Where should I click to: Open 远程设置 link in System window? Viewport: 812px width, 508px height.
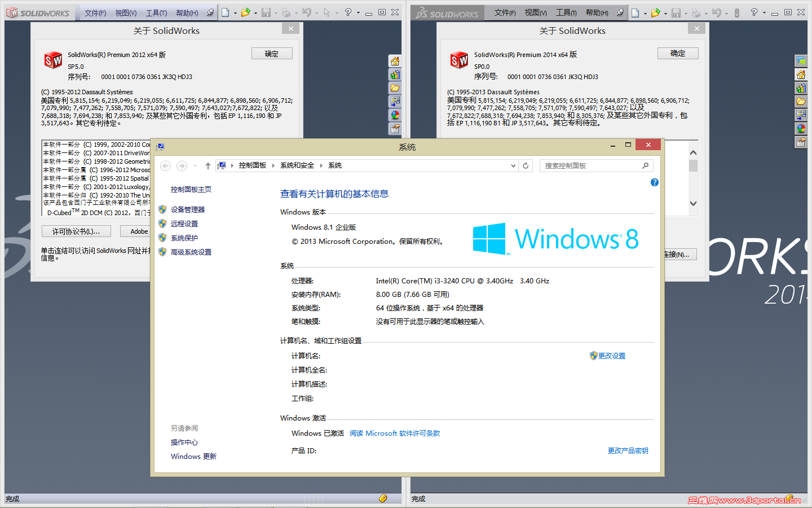pos(184,224)
